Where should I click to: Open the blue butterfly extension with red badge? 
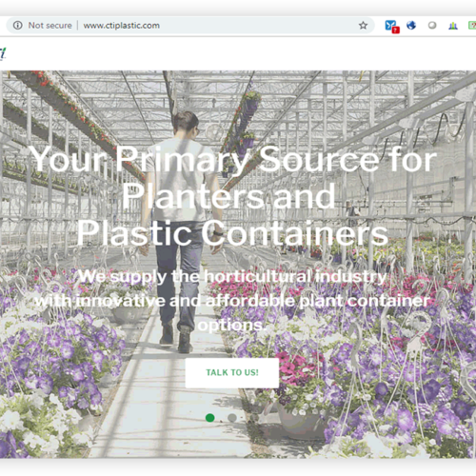[392, 26]
